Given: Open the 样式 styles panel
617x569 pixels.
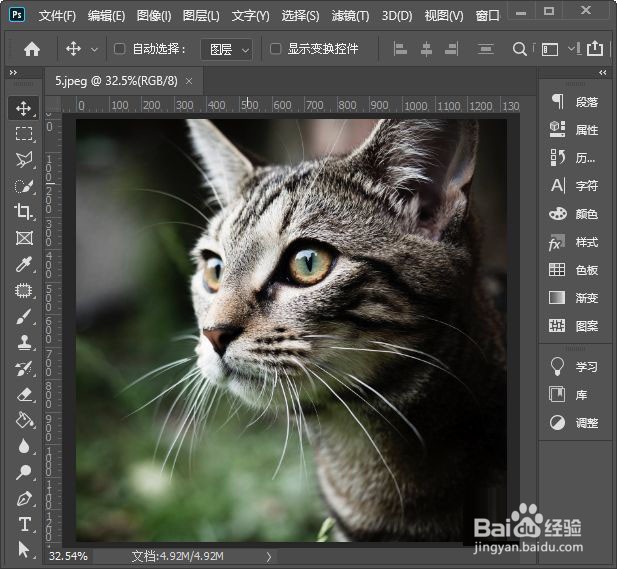Looking at the screenshot, I should pos(574,242).
